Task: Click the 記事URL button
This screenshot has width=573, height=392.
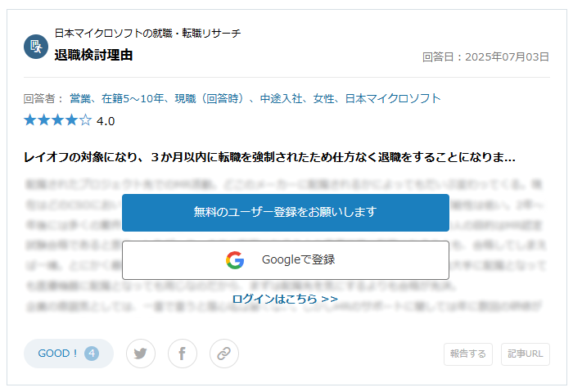Action: pyautogui.click(x=526, y=354)
